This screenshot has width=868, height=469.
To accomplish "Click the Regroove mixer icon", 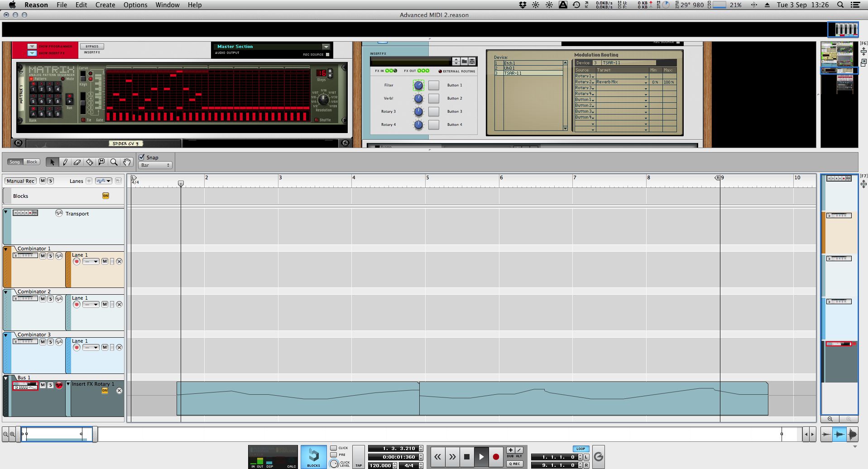I will pyautogui.click(x=598, y=457).
